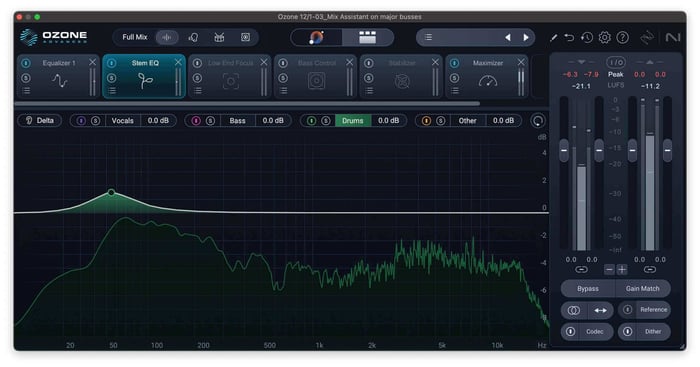Remove the Equalizer 1 module with X
Viewport: 700px width, 367px height.
coord(92,63)
